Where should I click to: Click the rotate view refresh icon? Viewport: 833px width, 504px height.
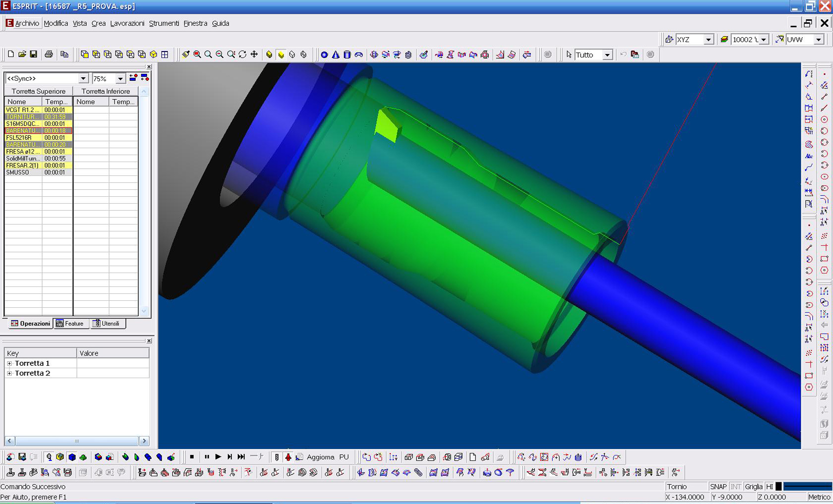coord(242,55)
